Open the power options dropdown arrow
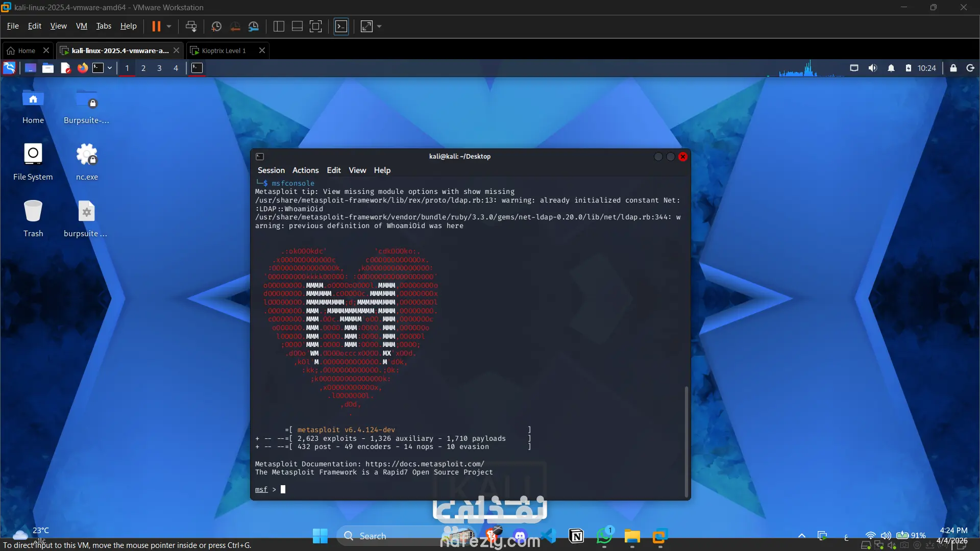The width and height of the screenshot is (980, 551). [169, 27]
